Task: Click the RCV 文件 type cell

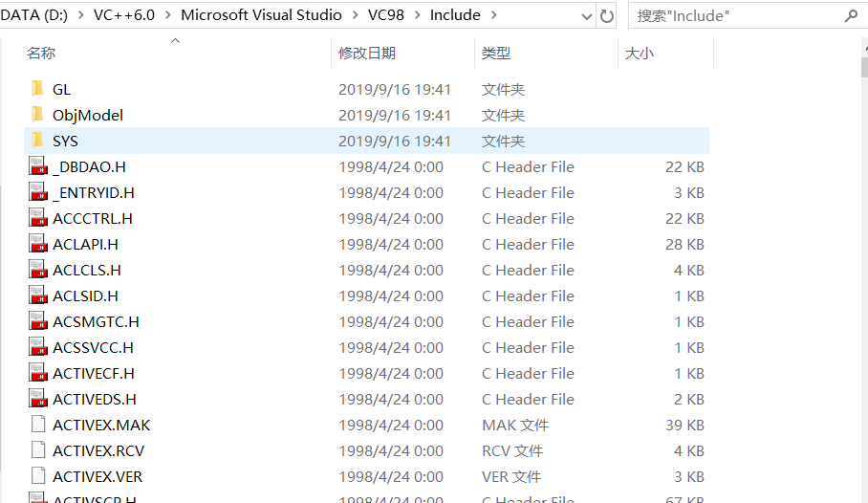Action: coord(512,451)
